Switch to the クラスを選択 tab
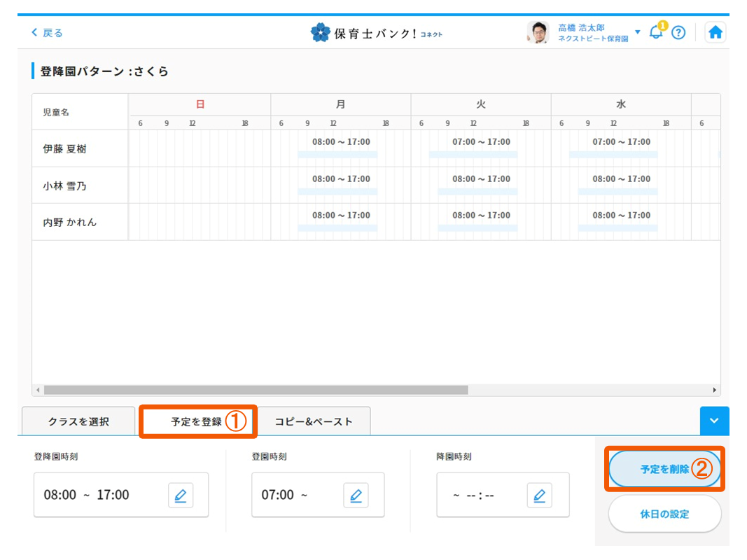This screenshot has height=560, width=747. click(78, 421)
